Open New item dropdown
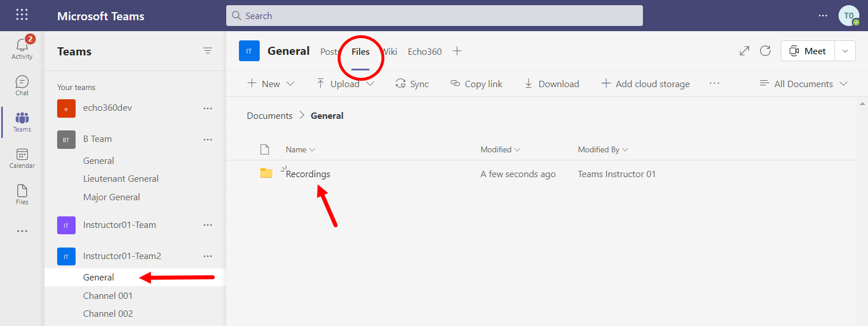 (x=271, y=84)
